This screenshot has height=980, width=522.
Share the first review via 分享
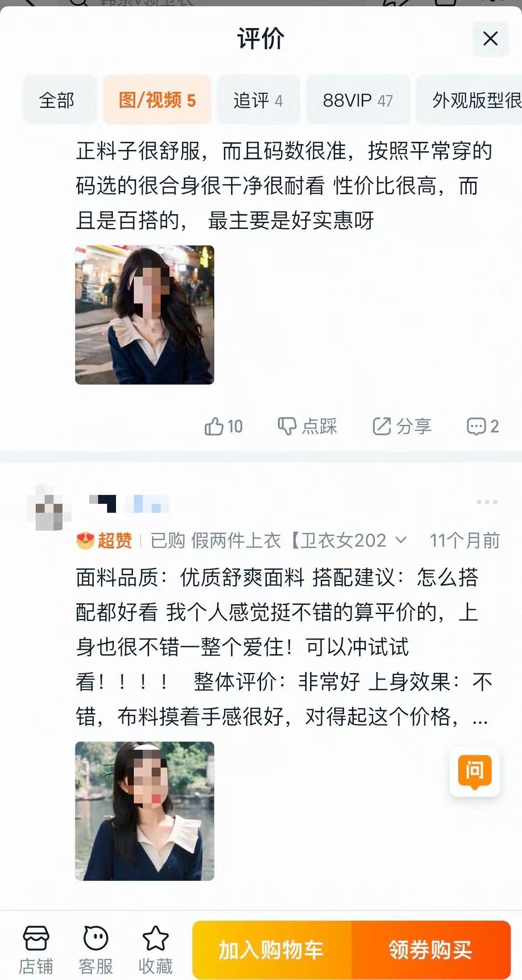pos(402,426)
